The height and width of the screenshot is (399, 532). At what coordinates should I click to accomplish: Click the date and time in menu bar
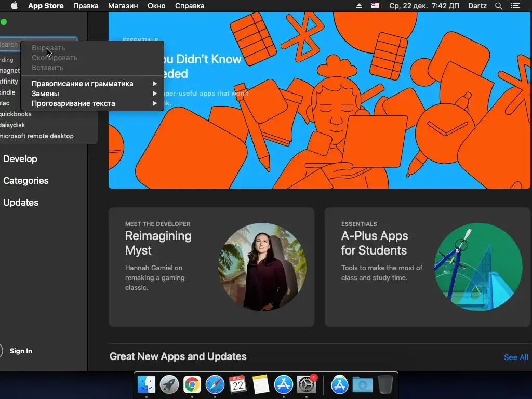pos(424,6)
